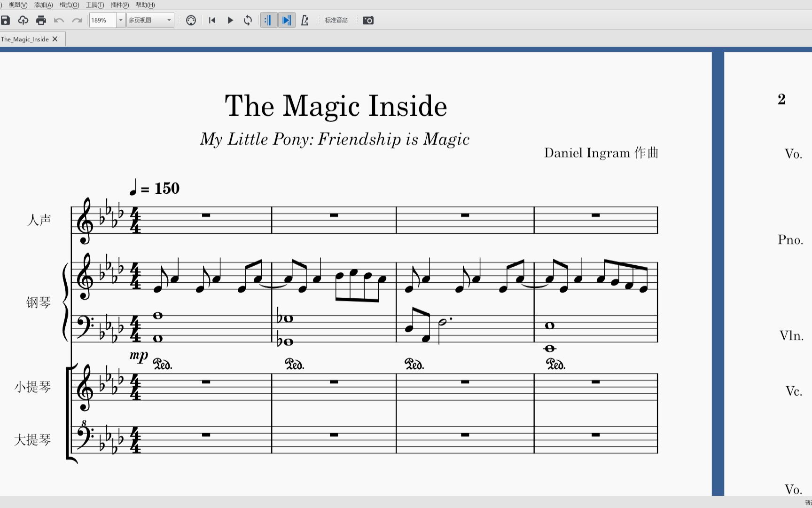
Task: Select the first pedal marking under measure one
Action: (163, 364)
